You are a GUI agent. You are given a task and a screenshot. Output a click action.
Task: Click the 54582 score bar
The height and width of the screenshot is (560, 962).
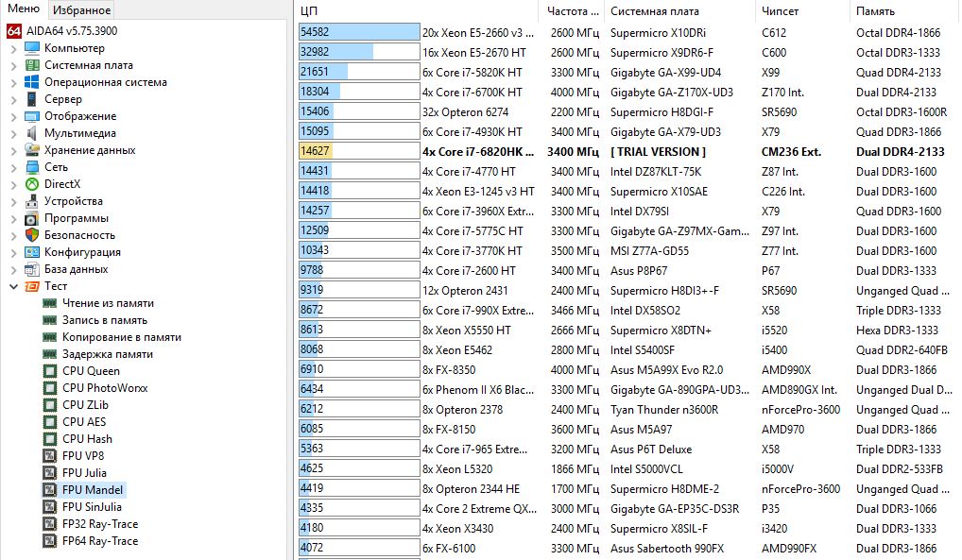pos(359,32)
